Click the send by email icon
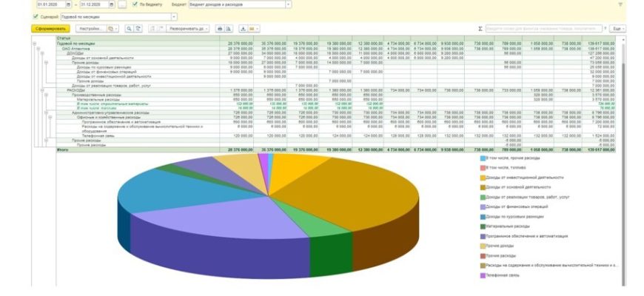 (x=255, y=28)
